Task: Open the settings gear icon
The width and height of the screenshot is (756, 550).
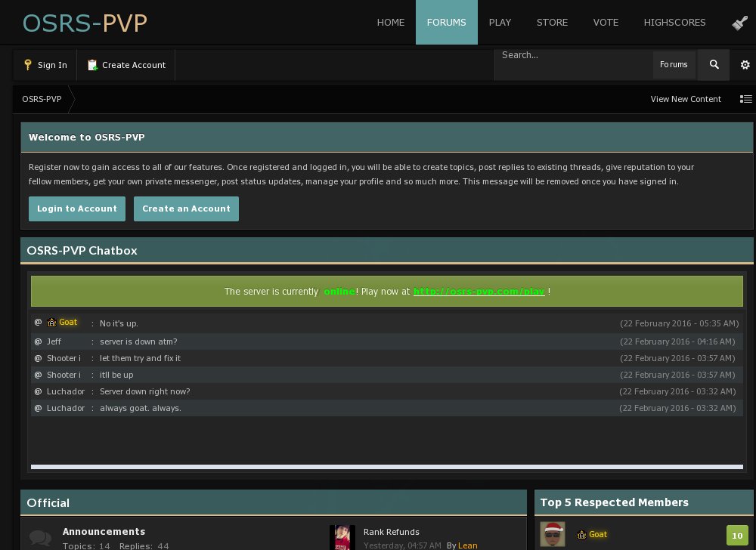Action: (x=745, y=65)
